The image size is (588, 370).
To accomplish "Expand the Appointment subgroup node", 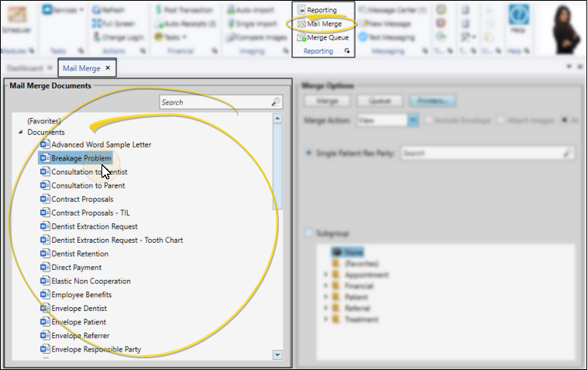I will (325, 275).
